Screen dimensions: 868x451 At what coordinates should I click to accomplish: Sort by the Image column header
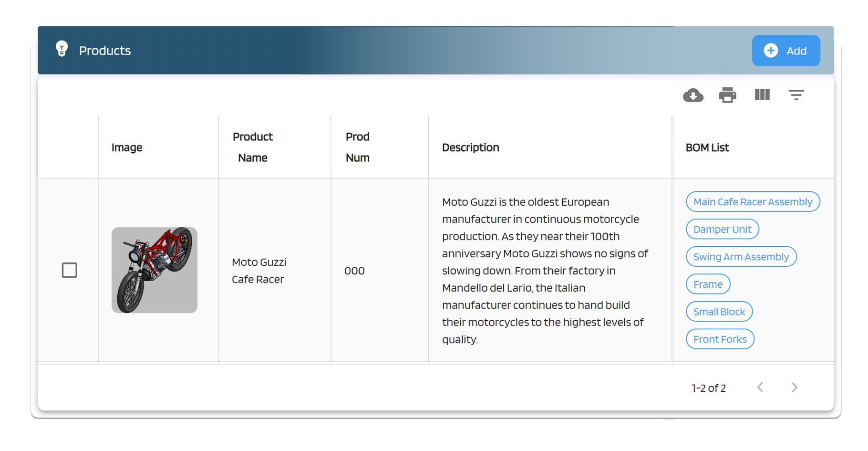click(127, 147)
